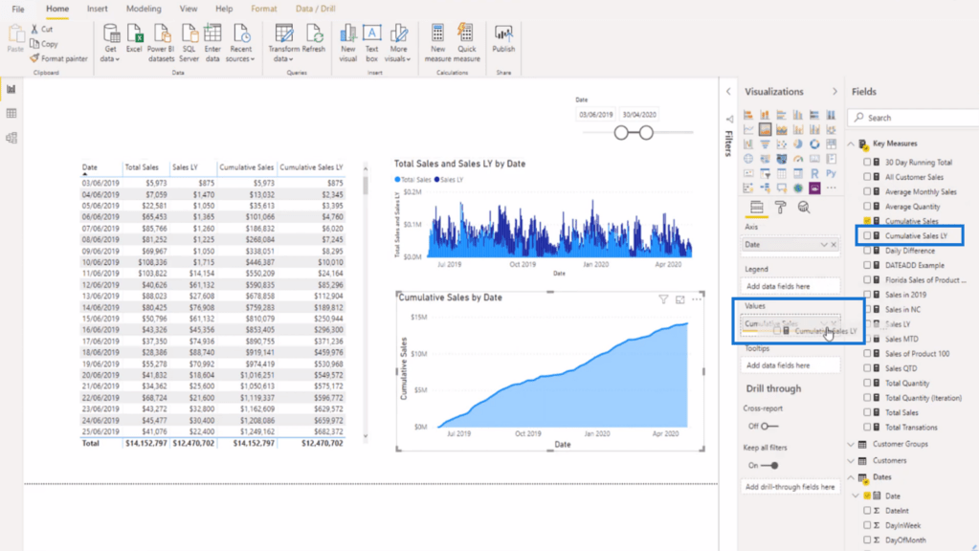Open more visuals via ellipsis in Visualizations
The height and width of the screenshot is (551, 980).
pyautogui.click(x=832, y=187)
